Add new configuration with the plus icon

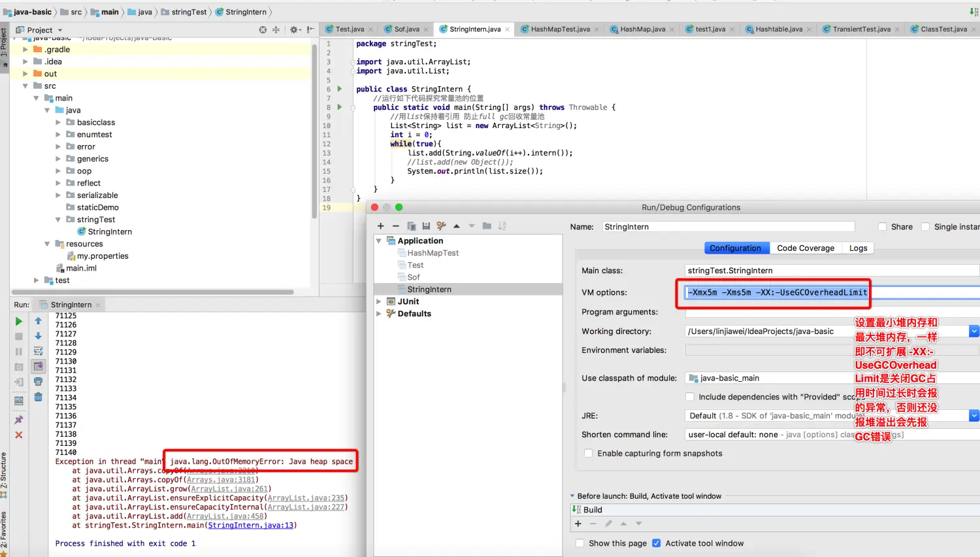tap(381, 226)
